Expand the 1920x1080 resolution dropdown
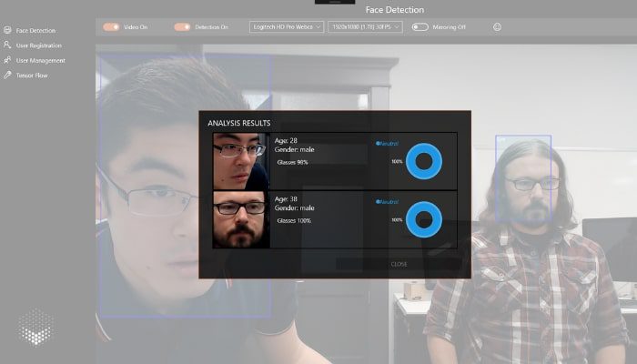 pyautogui.click(x=366, y=26)
